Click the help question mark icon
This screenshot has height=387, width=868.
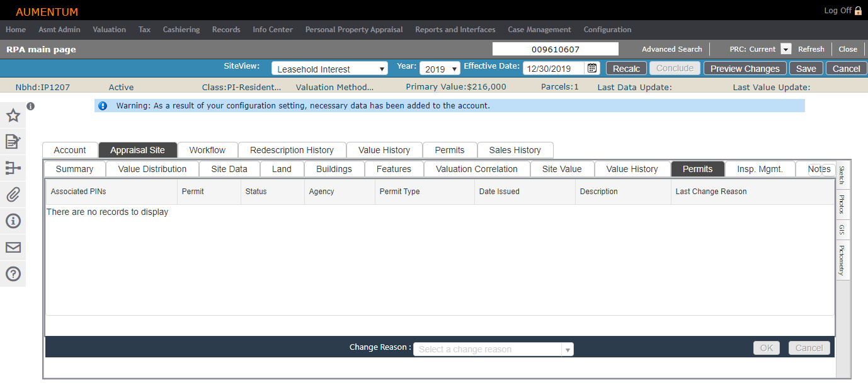click(13, 274)
